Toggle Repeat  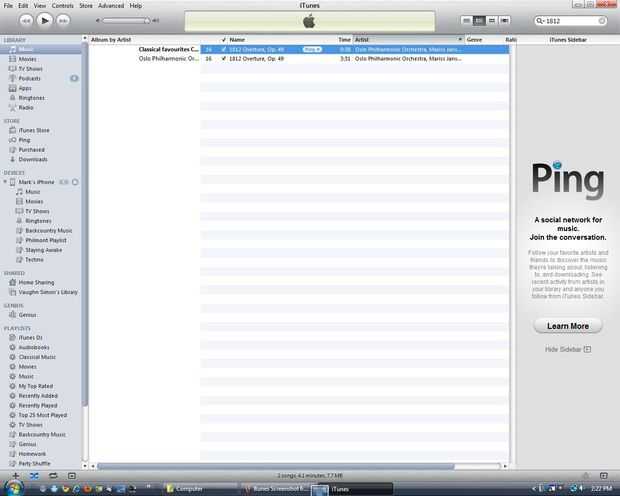click(53, 475)
